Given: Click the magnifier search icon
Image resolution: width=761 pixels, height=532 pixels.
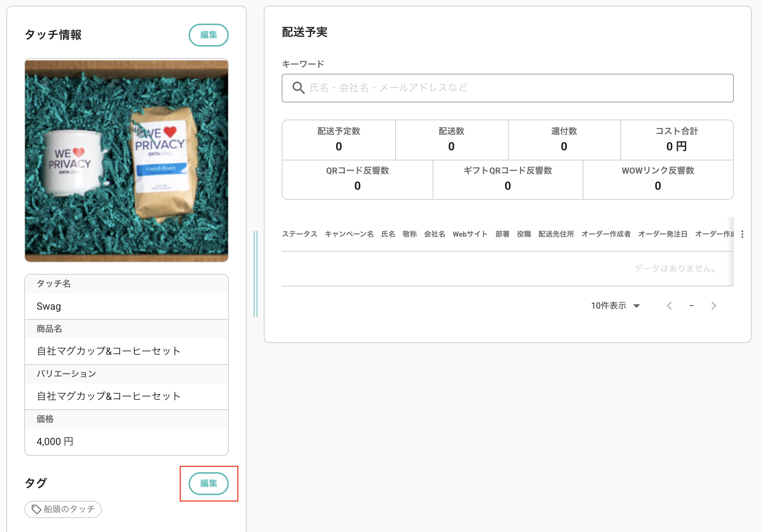Looking at the screenshot, I should click(298, 88).
